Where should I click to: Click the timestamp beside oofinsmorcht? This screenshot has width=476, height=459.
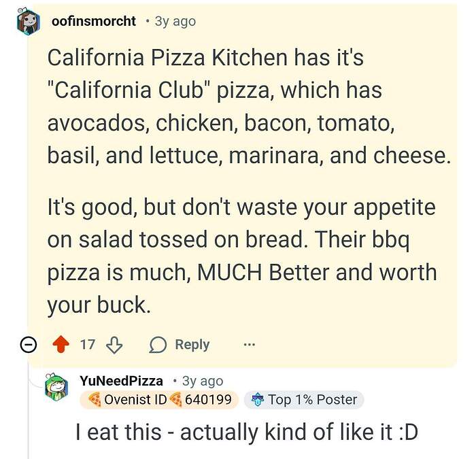pyautogui.click(x=175, y=21)
